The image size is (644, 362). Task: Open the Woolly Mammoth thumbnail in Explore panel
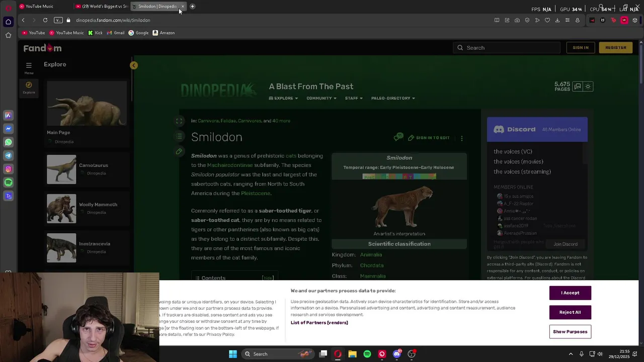[61, 209]
